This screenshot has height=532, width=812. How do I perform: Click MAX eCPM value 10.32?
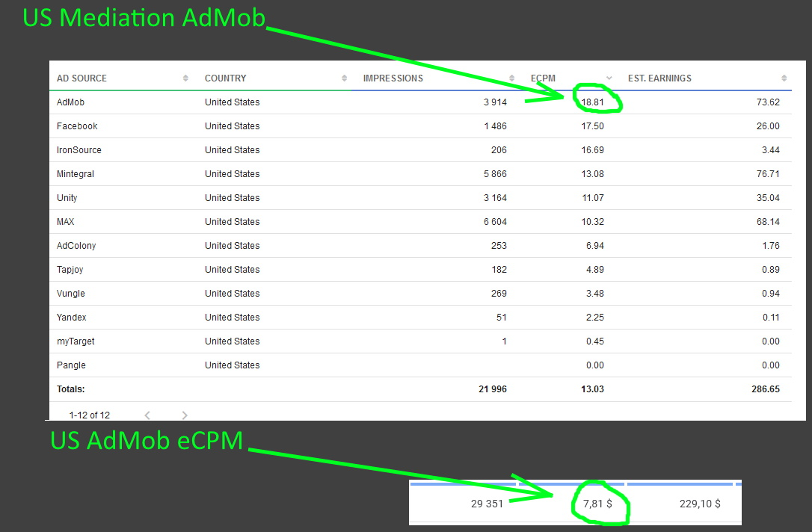point(592,221)
